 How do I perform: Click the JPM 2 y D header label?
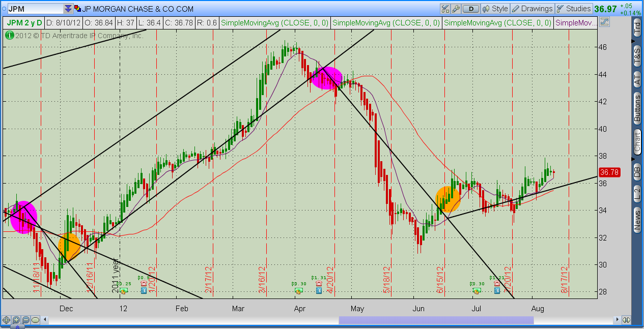click(x=24, y=23)
